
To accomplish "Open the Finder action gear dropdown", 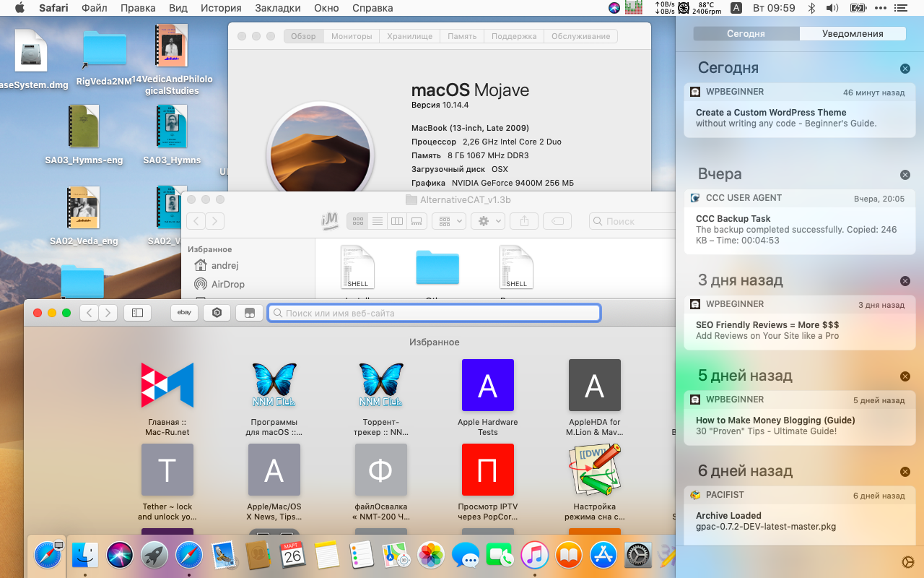I will (487, 221).
